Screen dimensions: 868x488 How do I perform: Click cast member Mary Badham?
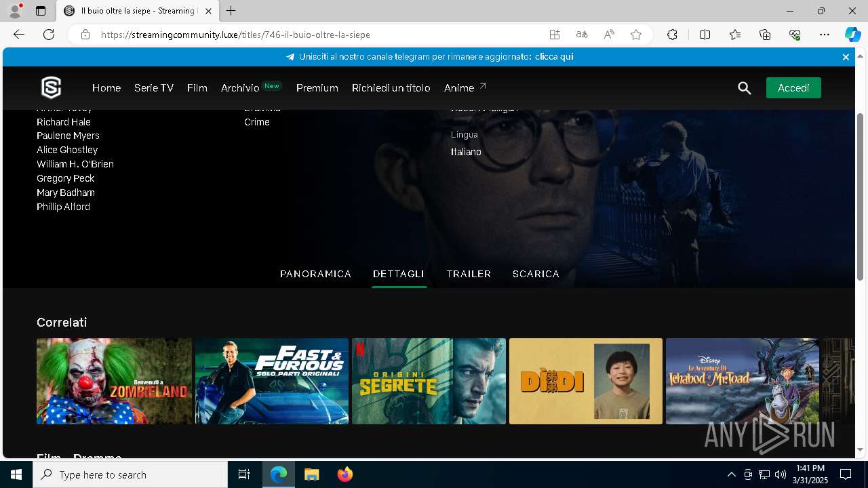click(x=66, y=192)
